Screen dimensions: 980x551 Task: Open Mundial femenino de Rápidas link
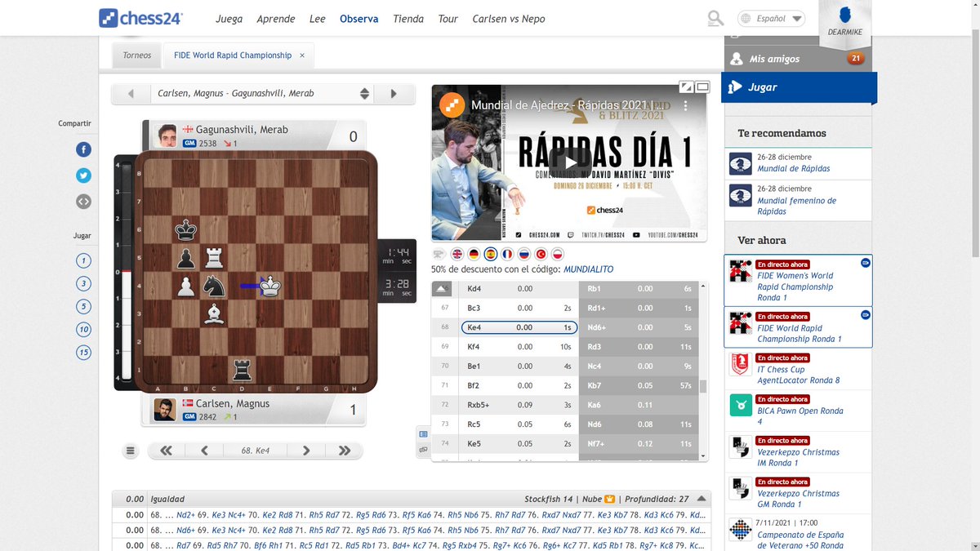point(796,206)
